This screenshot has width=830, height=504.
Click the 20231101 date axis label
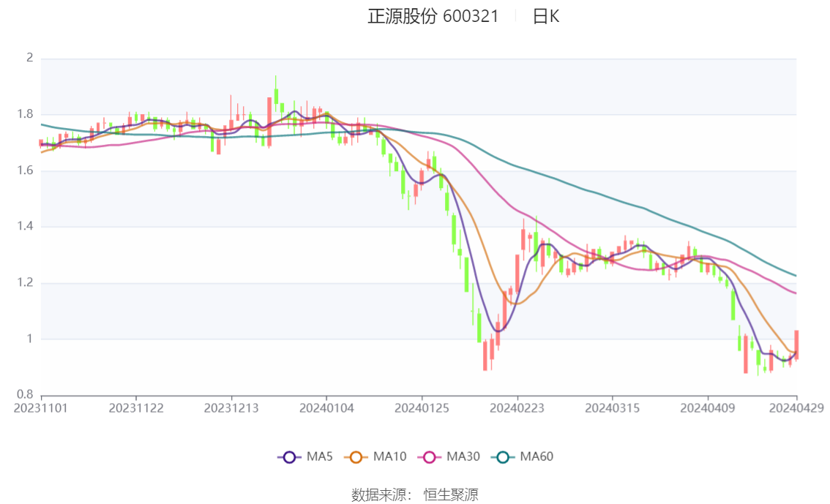tap(41, 408)
